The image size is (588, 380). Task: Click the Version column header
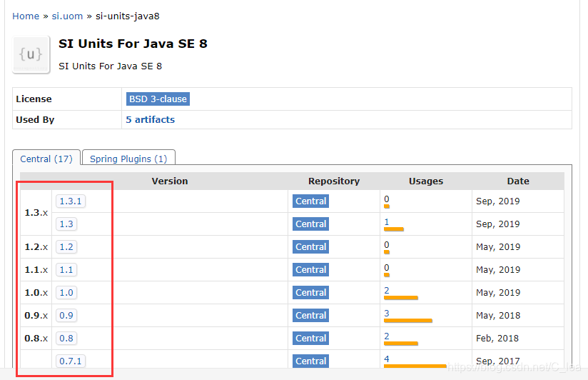pos(170,181)
